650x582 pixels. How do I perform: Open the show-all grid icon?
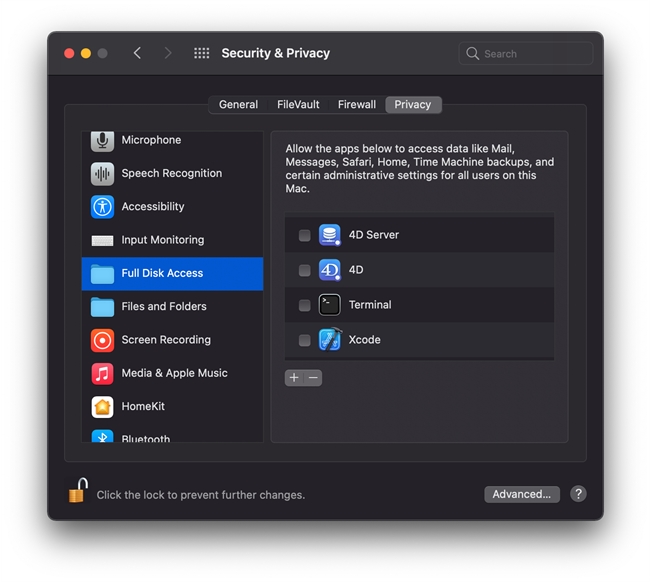pyautogui.click(x=201, y=53)
